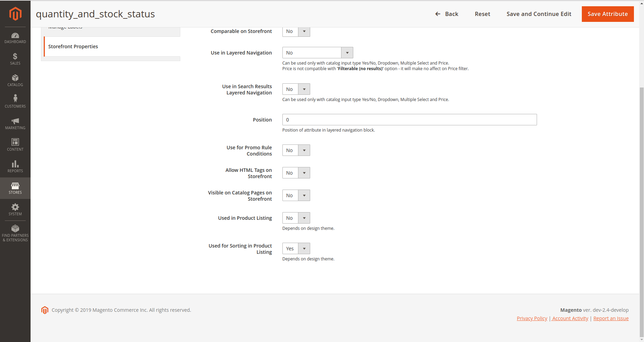The image size is (644, 342).
Task: Open Use for Promo Rule Conditions dropdown
Action: [296, 150]
